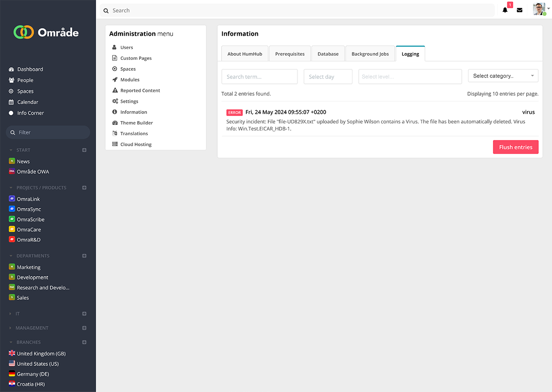The height and width of the screenshot is (392, 552).
Task: Switch to the Database tab
Action: point(328,54)
